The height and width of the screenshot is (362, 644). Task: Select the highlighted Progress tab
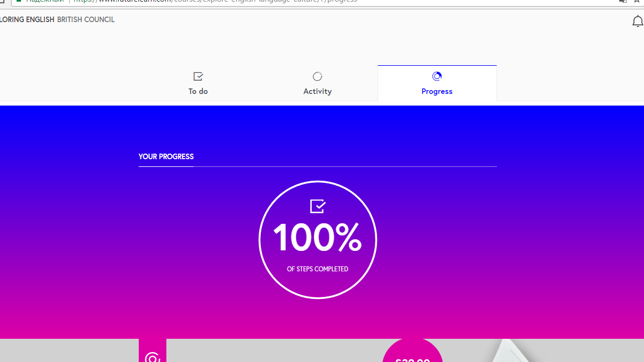(x=437, y=83)
